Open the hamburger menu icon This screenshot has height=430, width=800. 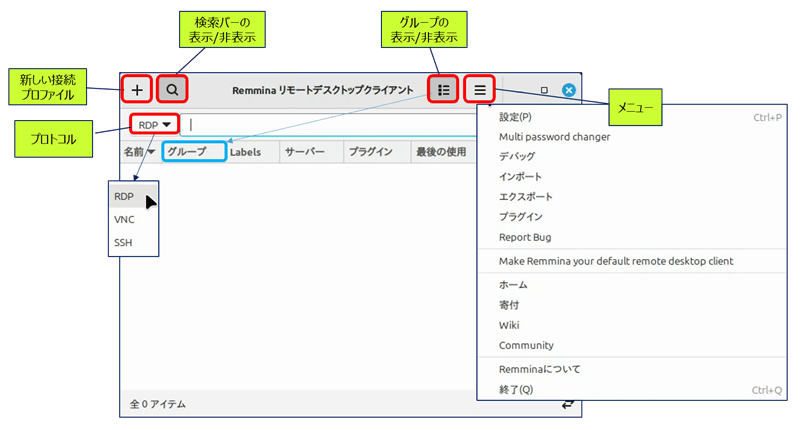tap(480, 90)
